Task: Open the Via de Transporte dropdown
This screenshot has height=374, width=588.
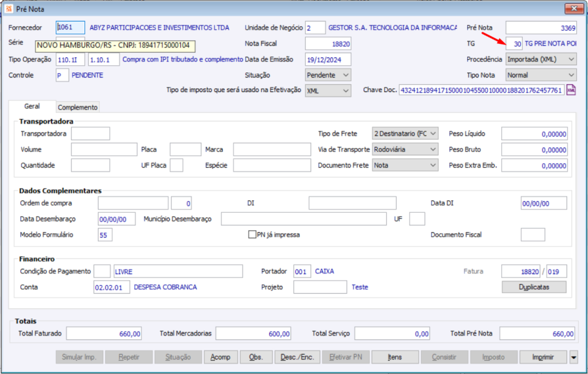Action: click(433, 149)
